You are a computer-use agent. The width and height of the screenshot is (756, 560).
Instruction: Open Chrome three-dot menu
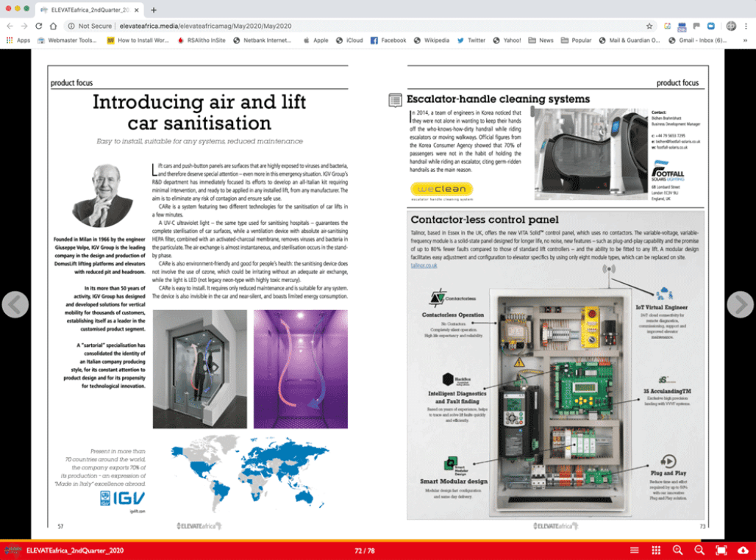746,26
